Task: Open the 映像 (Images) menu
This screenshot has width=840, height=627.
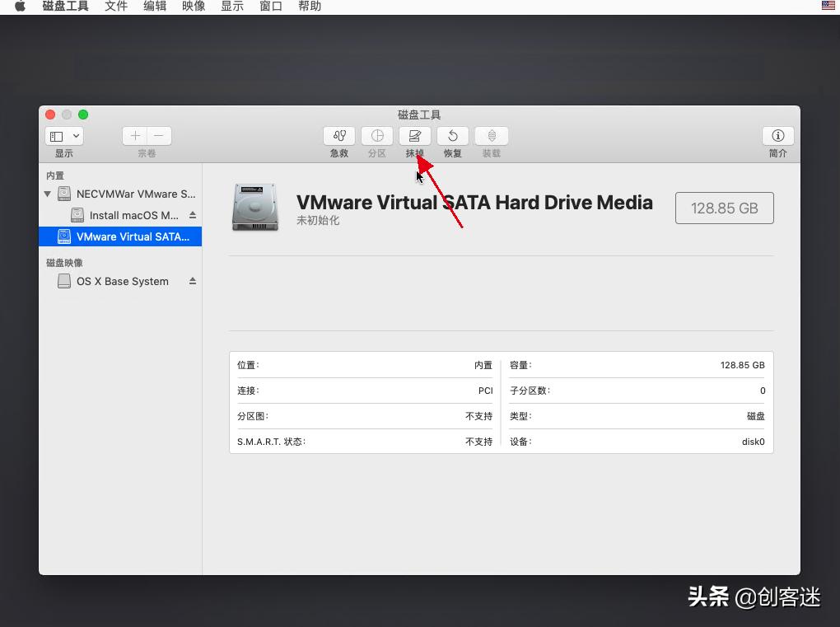Action: (x=193, y=6)
